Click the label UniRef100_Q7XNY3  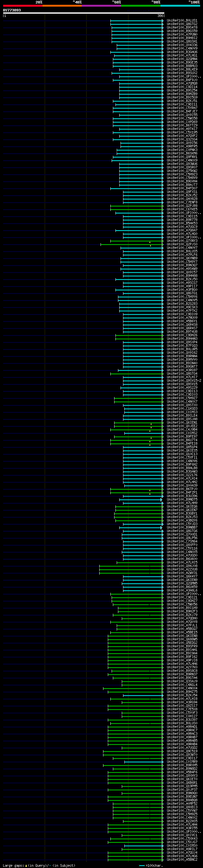point(182,241)
